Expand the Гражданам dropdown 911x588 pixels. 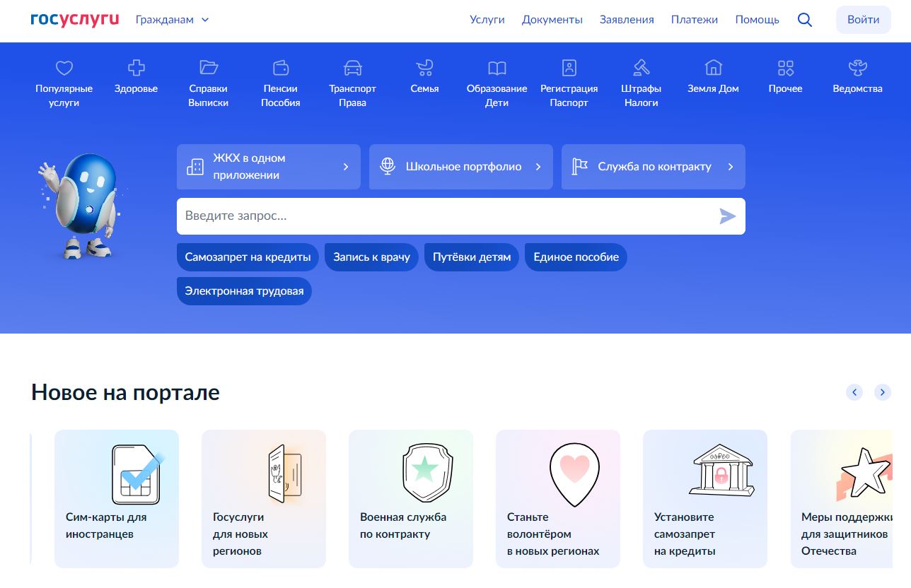click(173, 20)
